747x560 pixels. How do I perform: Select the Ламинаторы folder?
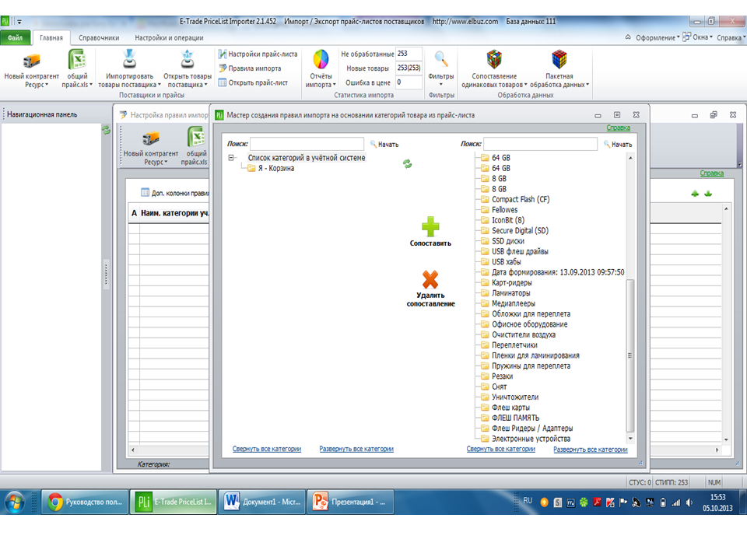510,293
